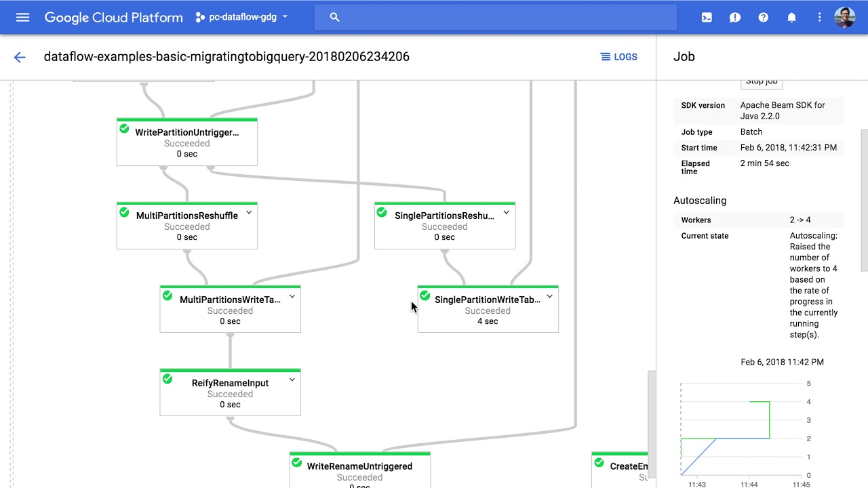Viewport: 868px width, 488px height.
Task: Open the pc-dataflow-gdg project selector
Action: 241,17
